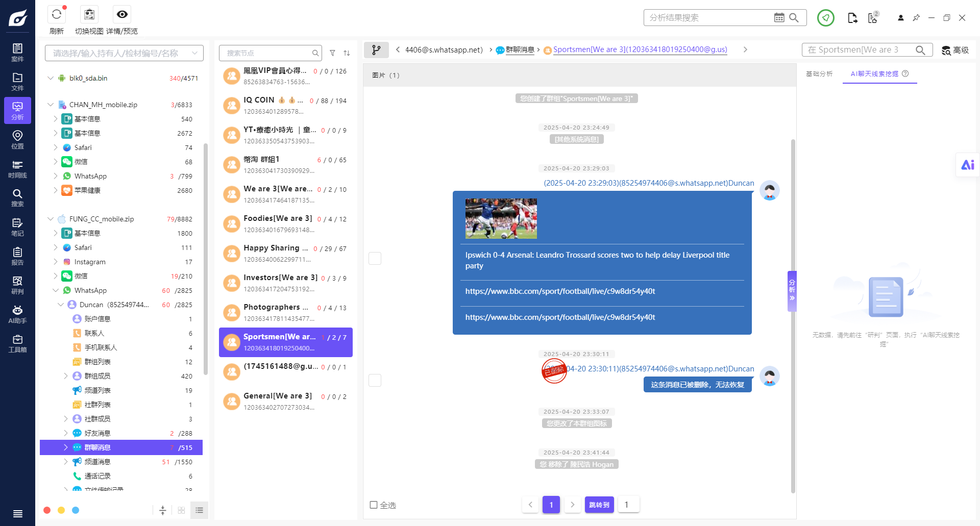
Task: Click the floating Ai button on right edge
Action: pos(968,165)
